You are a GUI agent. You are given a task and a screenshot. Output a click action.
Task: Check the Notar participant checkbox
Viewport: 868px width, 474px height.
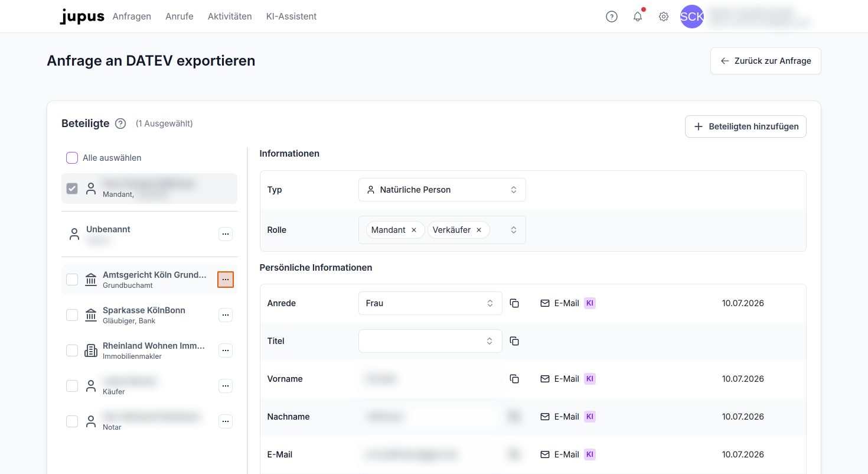tap(72, 421)
